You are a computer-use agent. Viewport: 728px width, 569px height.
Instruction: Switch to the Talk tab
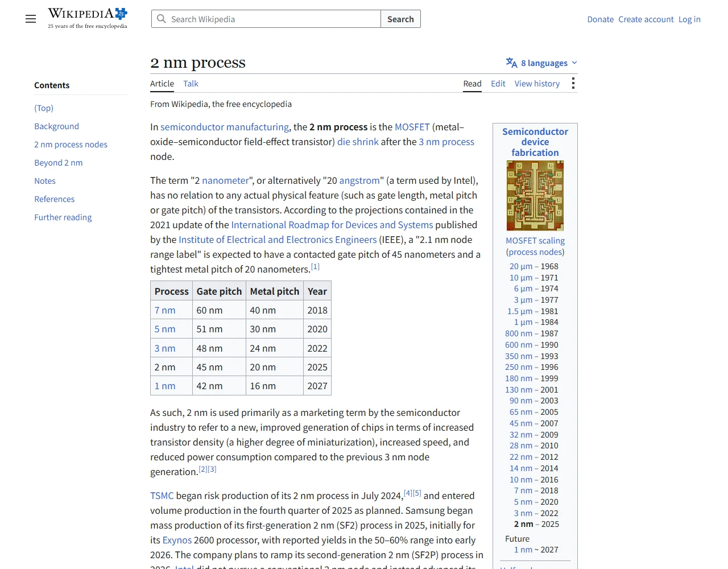pos(191,84)
